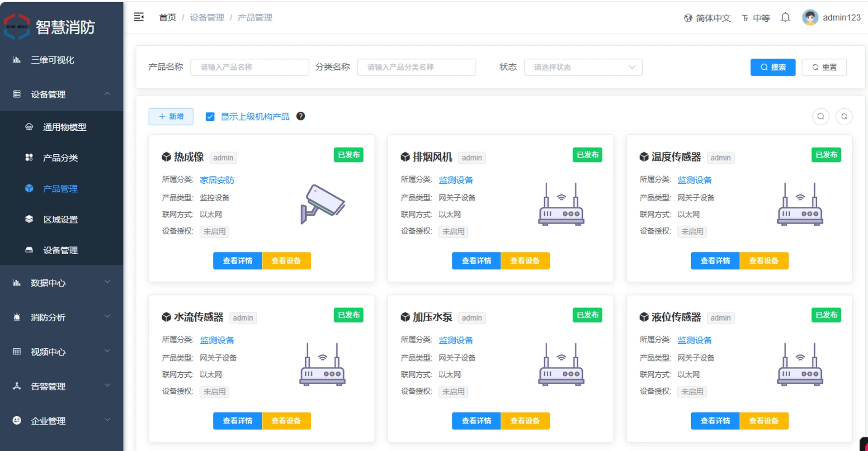Click cube icon beside 加压水泵
868x451 pixels.
[405, 317]
